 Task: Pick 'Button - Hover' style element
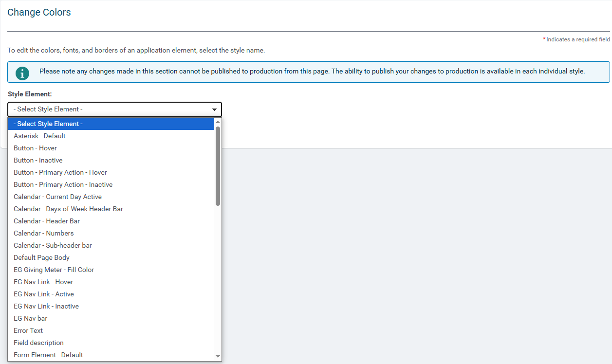pos(111,148)
